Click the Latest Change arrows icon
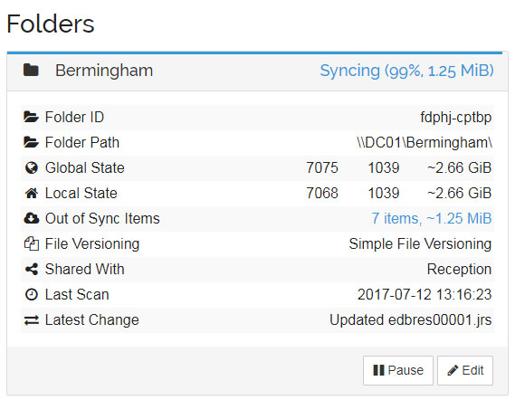 pyautogui.click(x=31, y=320)
